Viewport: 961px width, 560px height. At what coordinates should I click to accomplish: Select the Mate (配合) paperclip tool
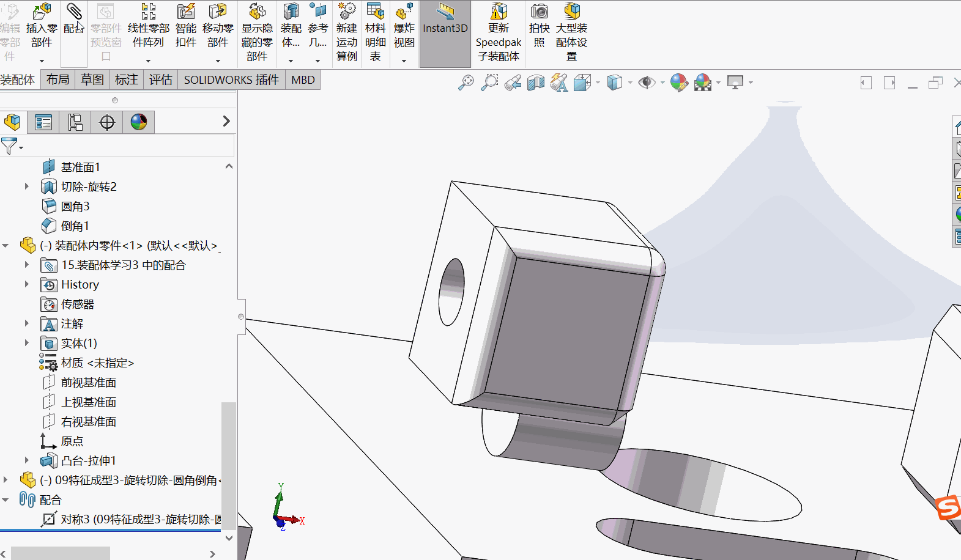[x=74, y=12]
